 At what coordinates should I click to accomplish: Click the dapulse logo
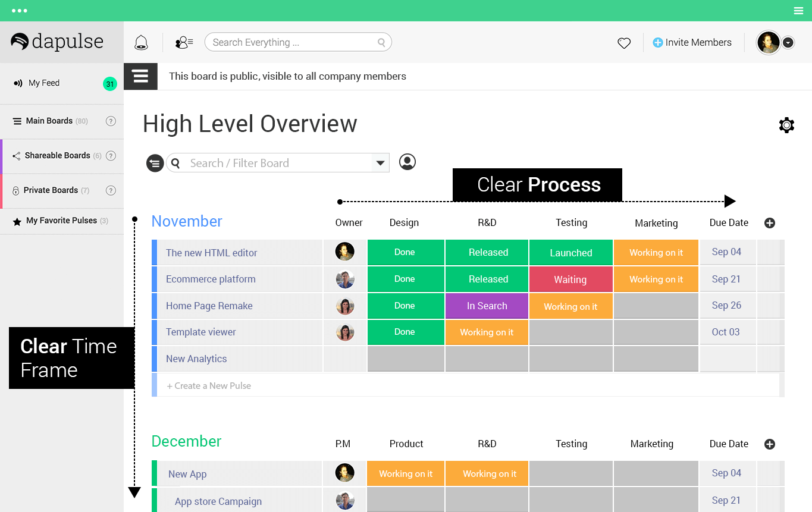[x=57, y=42]
